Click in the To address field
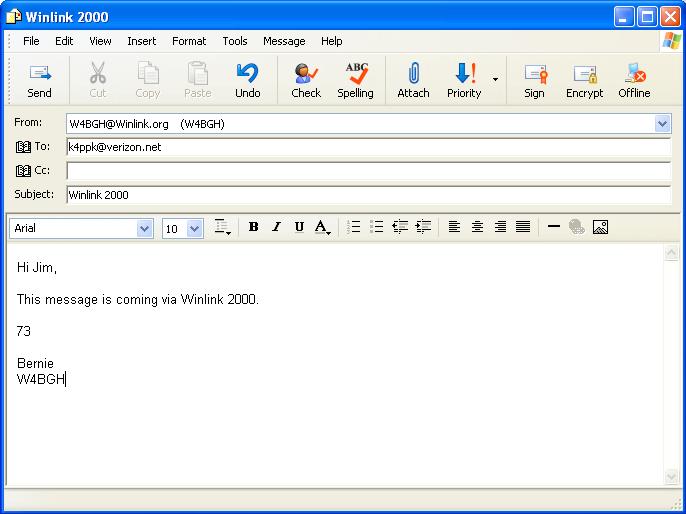The image size is (686, 514). click(368, 147)
